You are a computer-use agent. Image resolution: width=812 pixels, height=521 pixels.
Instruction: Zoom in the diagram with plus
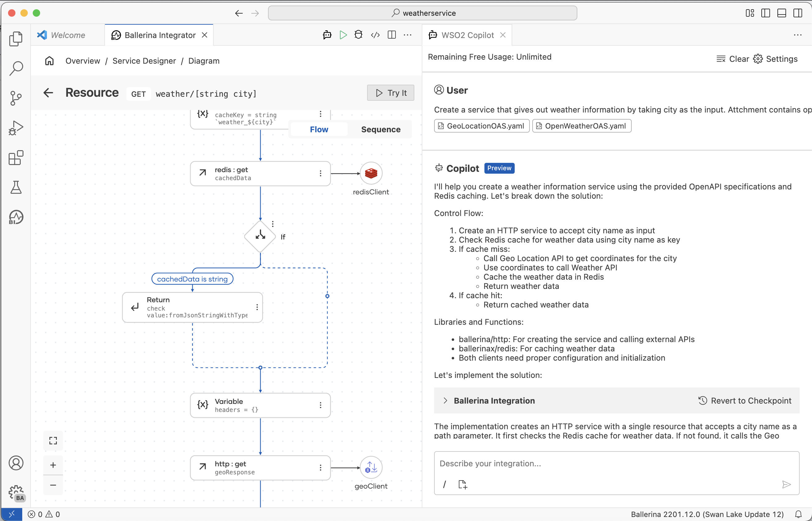click(x=53, y=465)
